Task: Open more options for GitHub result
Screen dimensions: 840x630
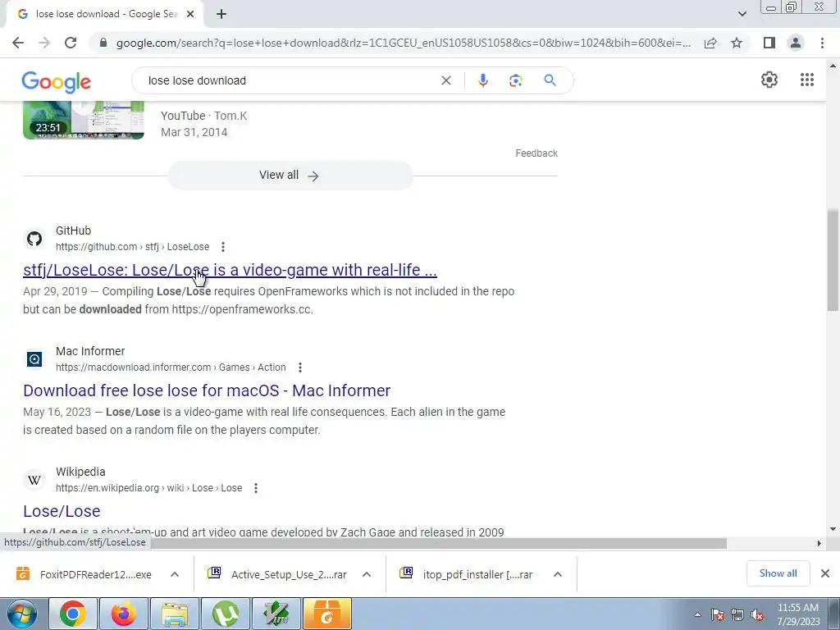Action: click(x=223, y=247)
